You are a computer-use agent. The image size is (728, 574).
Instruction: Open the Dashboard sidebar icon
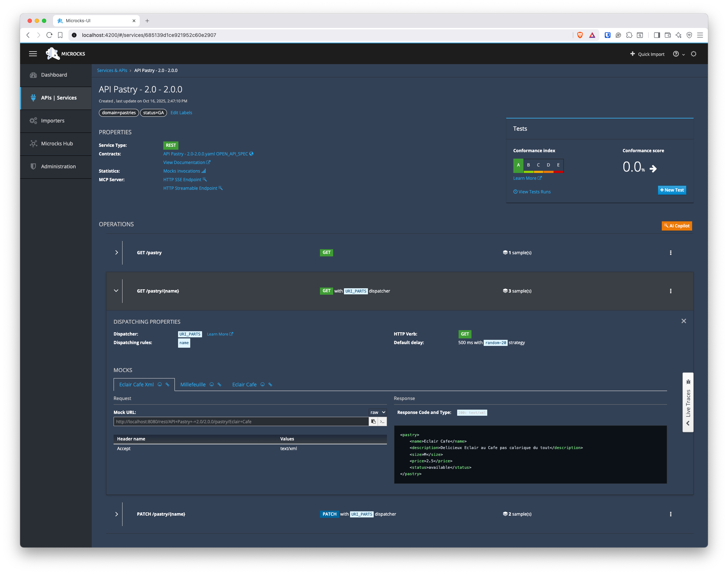coord(33,75)
